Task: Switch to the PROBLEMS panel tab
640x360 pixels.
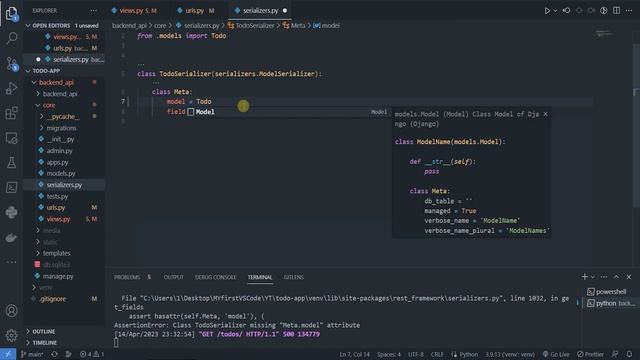Action: [x=127, y=277]
